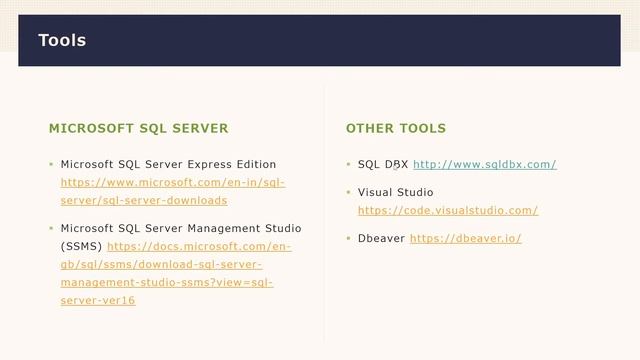Click the 'Tools' slide title

pyautogui.click(x=62, y=40)
